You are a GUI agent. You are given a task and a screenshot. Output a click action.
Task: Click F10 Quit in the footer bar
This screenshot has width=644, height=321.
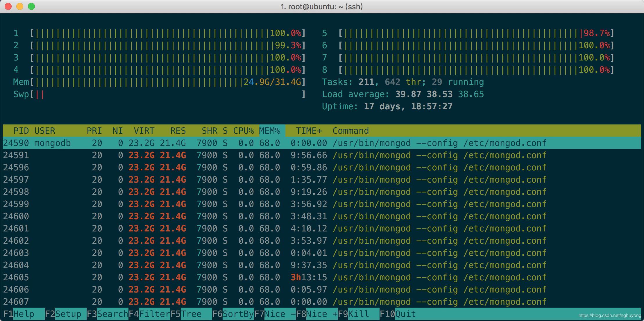coord(398,314)
